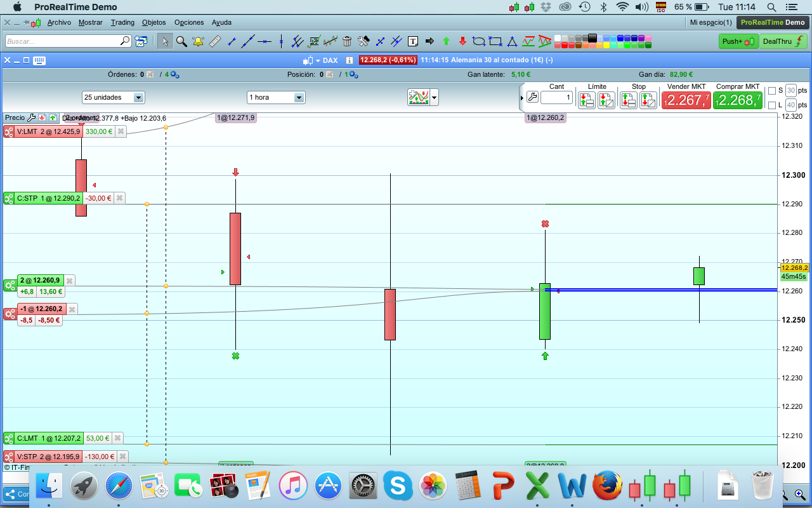Click the Cant quantity input field

[557, 98]
